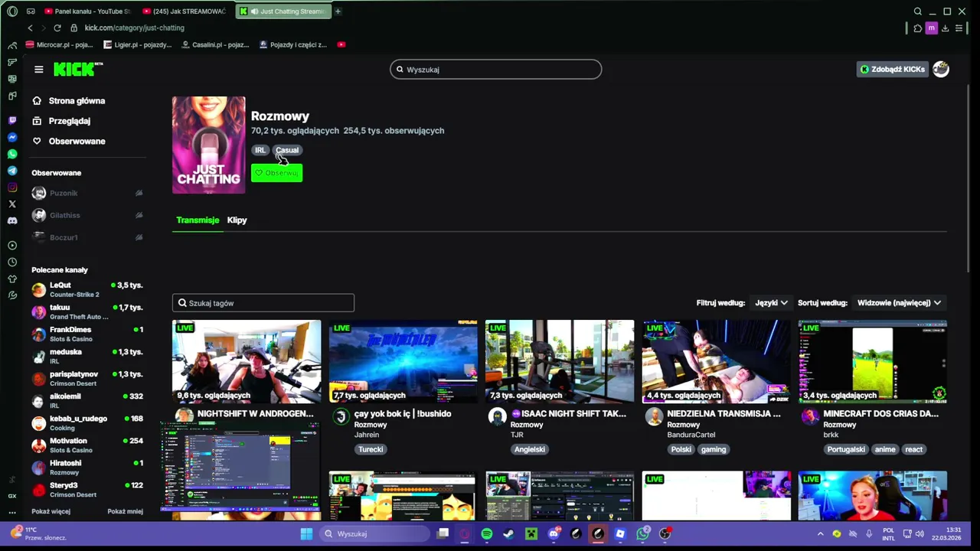Open browser tab search icon

coord(917,11)
